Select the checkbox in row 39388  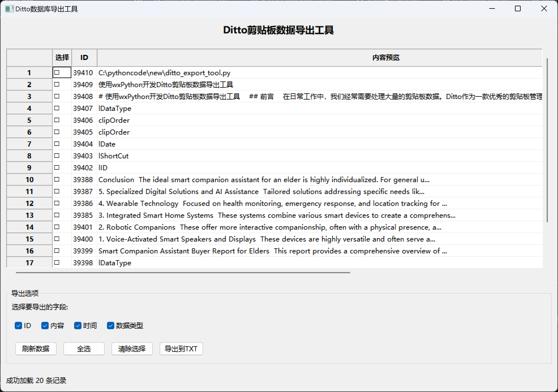tap(57, 179)
